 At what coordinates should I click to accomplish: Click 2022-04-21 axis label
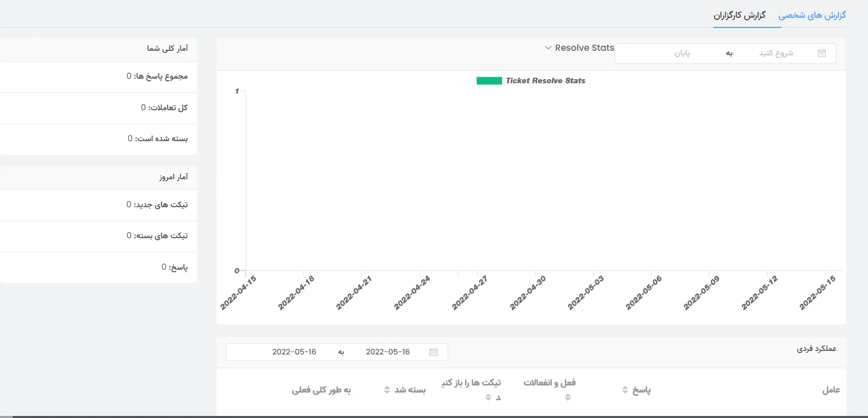(x=354, y=293)
